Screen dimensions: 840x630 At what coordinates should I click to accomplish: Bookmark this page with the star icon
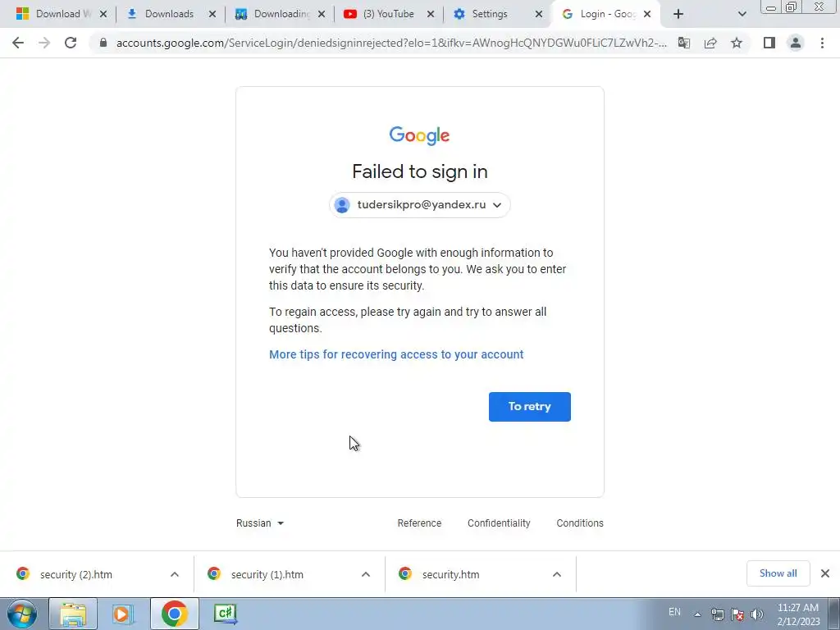point(737,43)
